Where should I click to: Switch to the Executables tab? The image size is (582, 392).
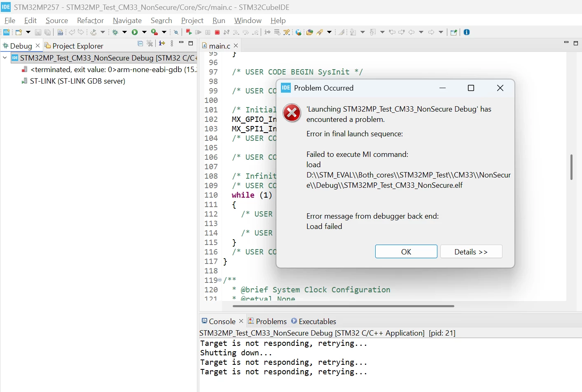click(x=314, y=321)
